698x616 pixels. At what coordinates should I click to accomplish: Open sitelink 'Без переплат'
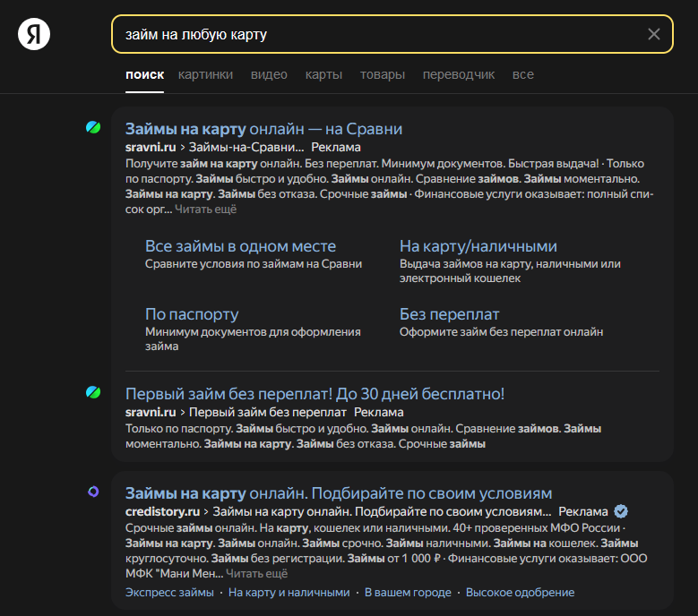tap(449, 314)
